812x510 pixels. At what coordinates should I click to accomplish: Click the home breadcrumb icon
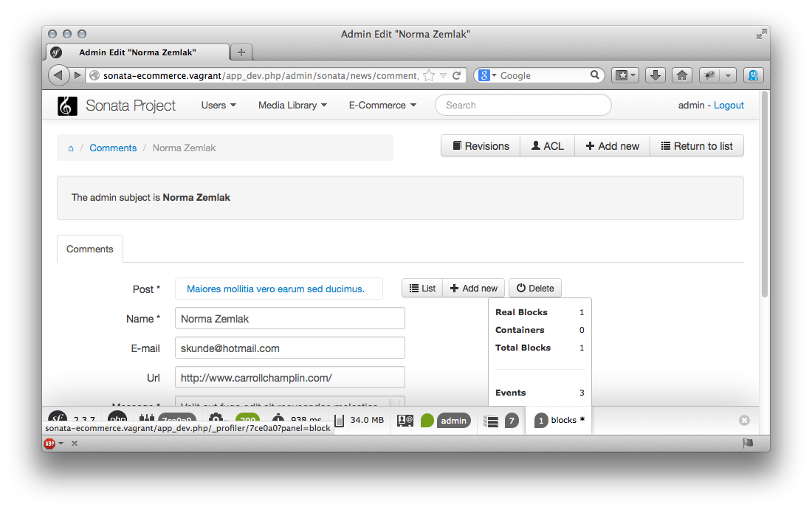71,148
